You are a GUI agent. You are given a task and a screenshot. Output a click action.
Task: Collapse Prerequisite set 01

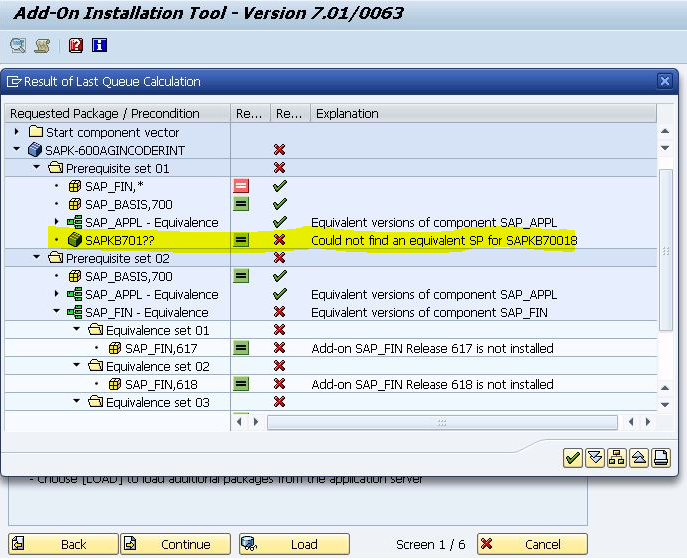pyautogui.click(x=37, y=167)
